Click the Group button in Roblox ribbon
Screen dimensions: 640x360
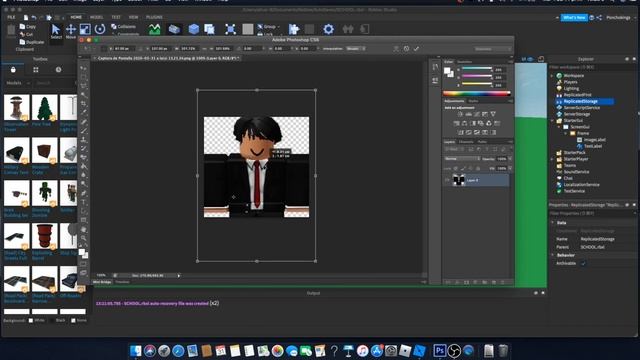[268, 27]
